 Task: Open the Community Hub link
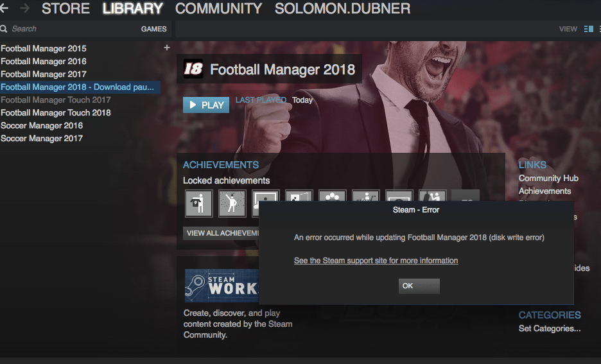tap(548, 178)
